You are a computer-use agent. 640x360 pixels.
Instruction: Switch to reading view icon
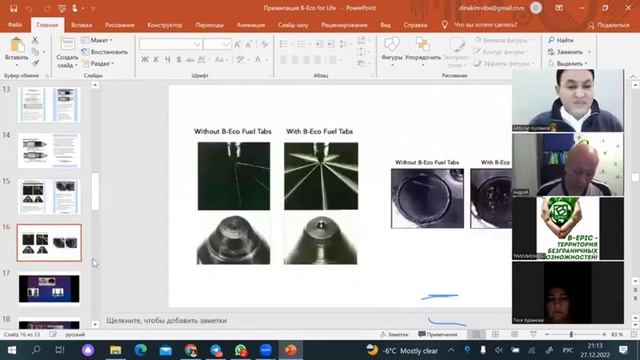[514, 334]
